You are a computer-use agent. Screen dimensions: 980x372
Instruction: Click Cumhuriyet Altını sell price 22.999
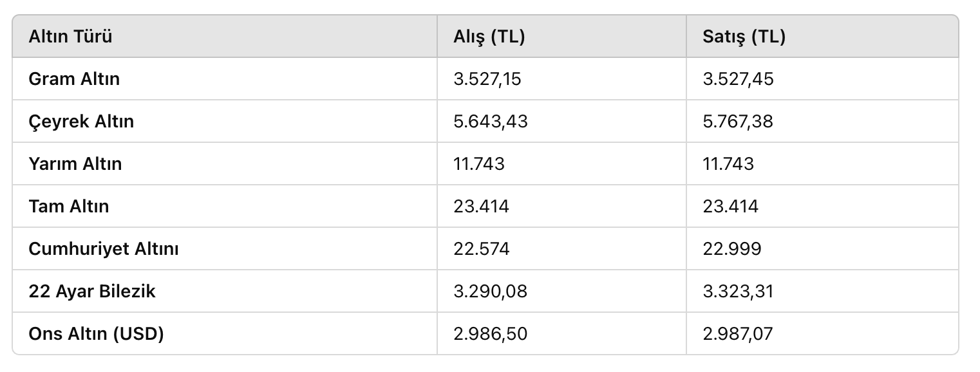pyautogui.click(x=732, y=249)
